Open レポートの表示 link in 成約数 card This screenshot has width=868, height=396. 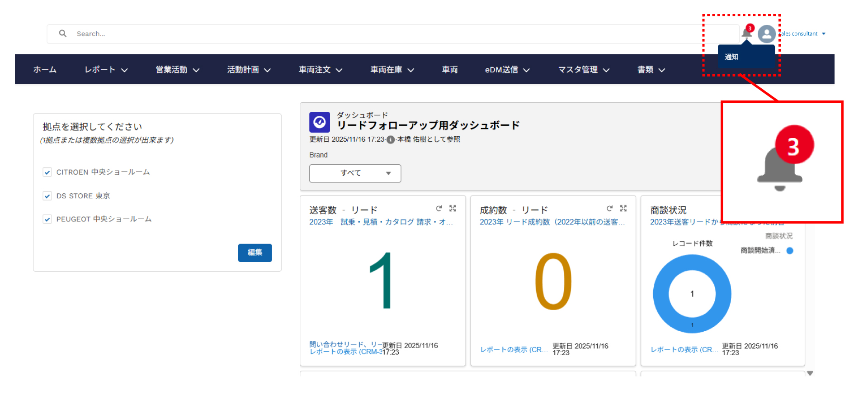click(x=514, y=349)
